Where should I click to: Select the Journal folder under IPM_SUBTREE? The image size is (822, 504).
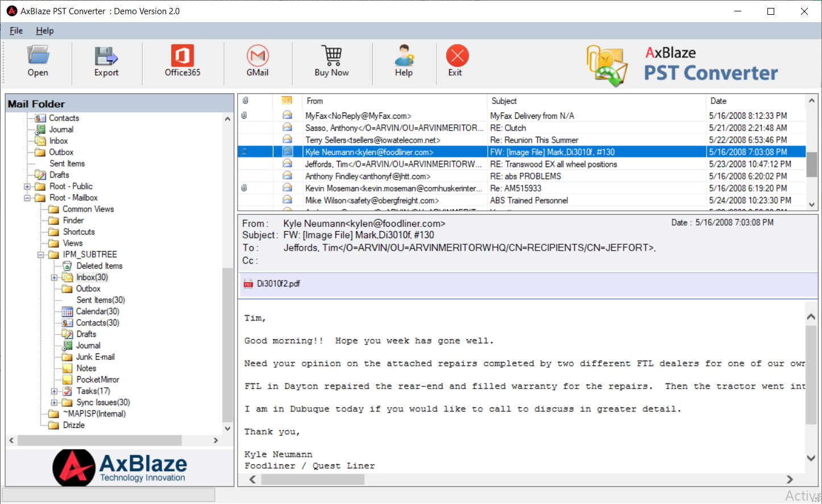88,345
